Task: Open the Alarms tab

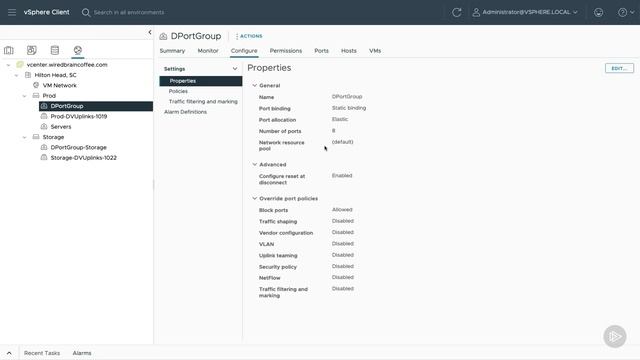Action: (x=82, y=353)
